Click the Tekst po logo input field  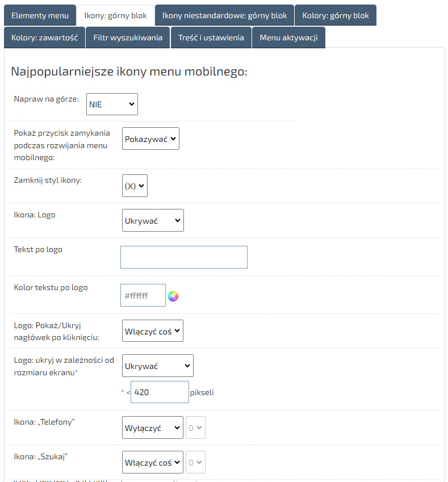(183, 257)
